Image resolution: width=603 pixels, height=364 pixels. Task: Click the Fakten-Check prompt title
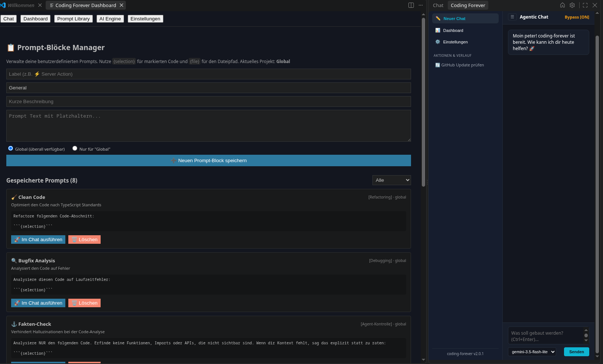pyautogui.click(x=35, y=324)
